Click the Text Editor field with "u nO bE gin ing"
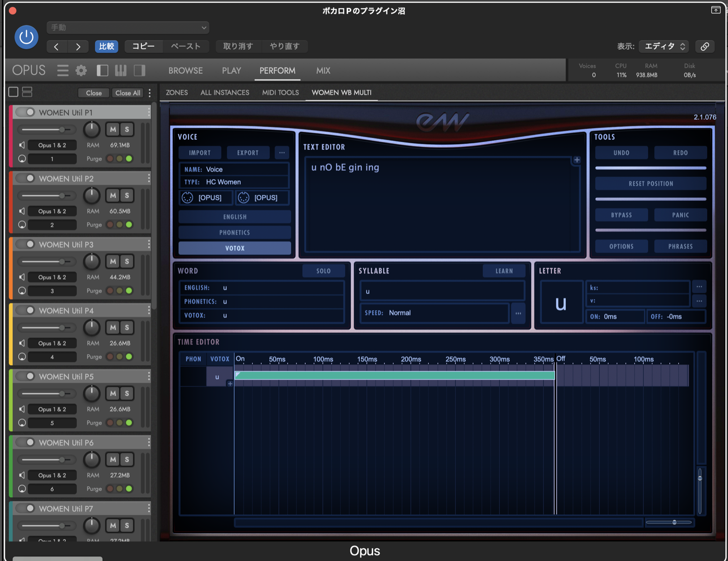The image size is (728, 561). pos(442,204)
